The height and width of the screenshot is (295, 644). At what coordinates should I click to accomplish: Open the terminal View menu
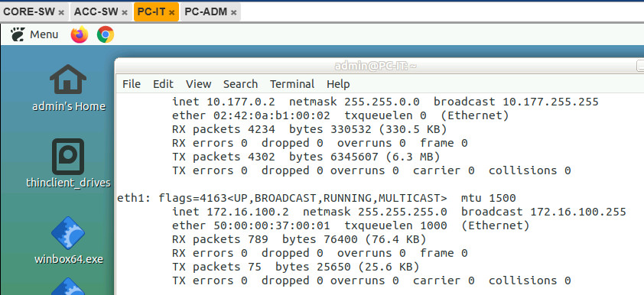[198, 84]
